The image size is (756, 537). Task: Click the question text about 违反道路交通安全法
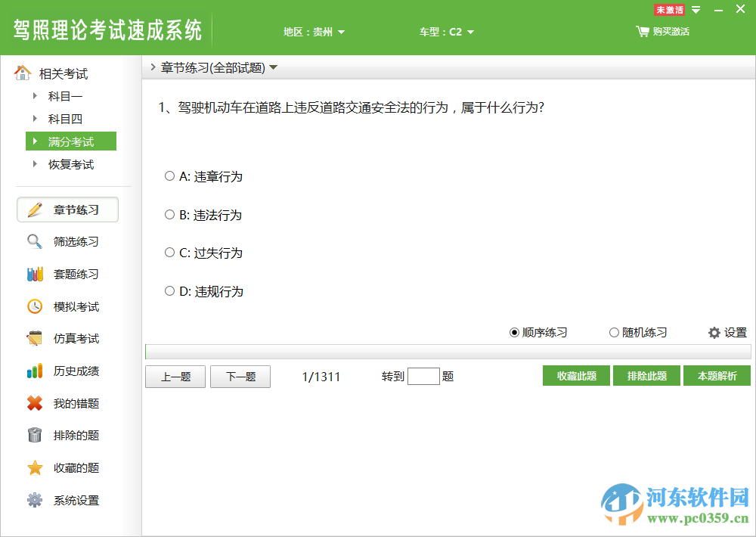coord(351,107)
